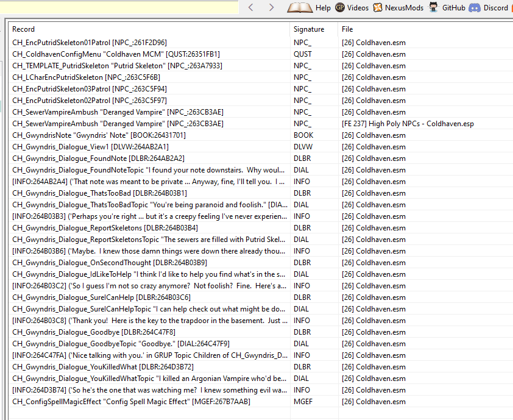Select CH_EncPutridSkeleton02Patrol record
The width and height of the screenshot is (513, 420).
pos(90,101)
